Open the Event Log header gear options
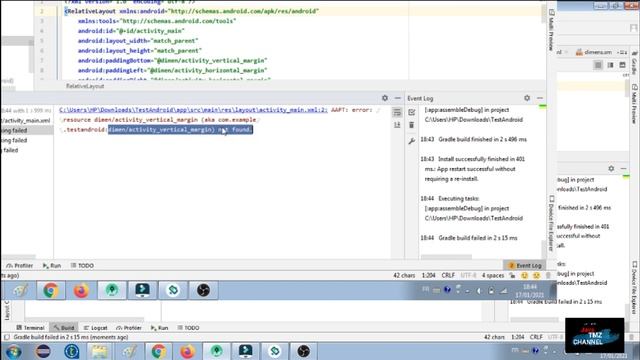 click(x=527, y=98)
